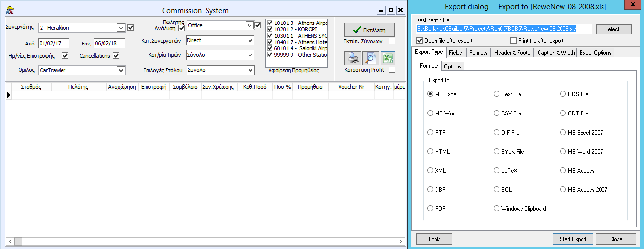644x249 pixels.
Task: Click the green checkmark Εκτέλεση button
Action: tap(369, 30)
